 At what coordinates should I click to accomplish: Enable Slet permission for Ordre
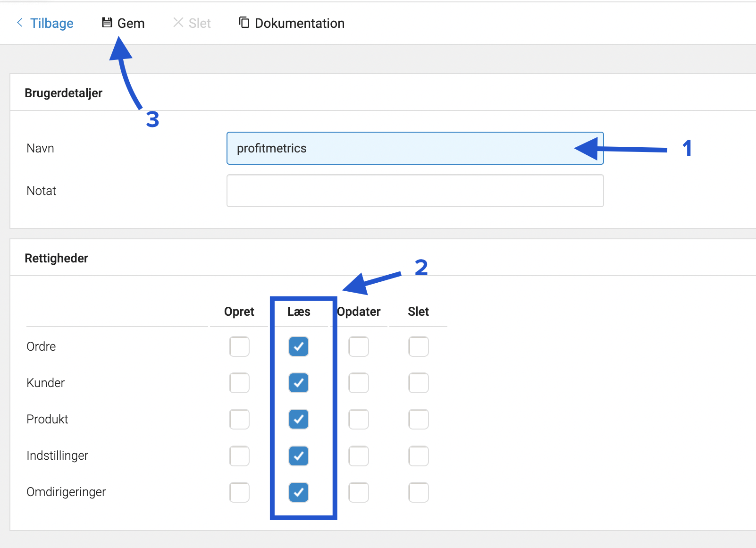click(x=419, y=346)
